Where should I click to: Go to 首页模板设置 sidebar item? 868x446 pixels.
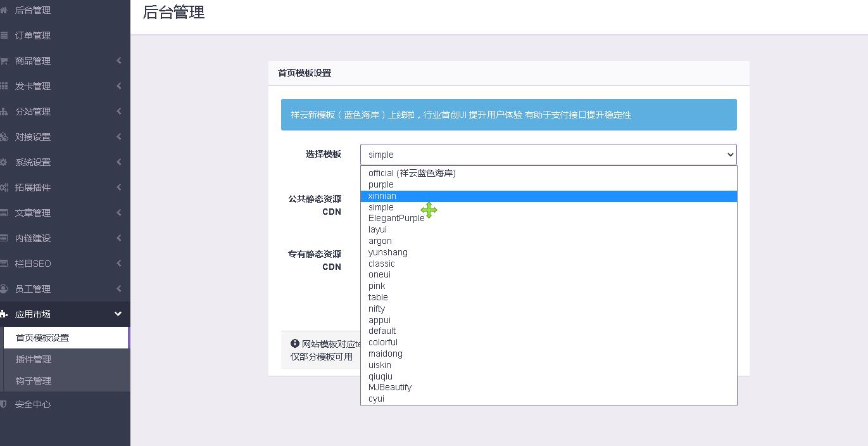[42, 338]
